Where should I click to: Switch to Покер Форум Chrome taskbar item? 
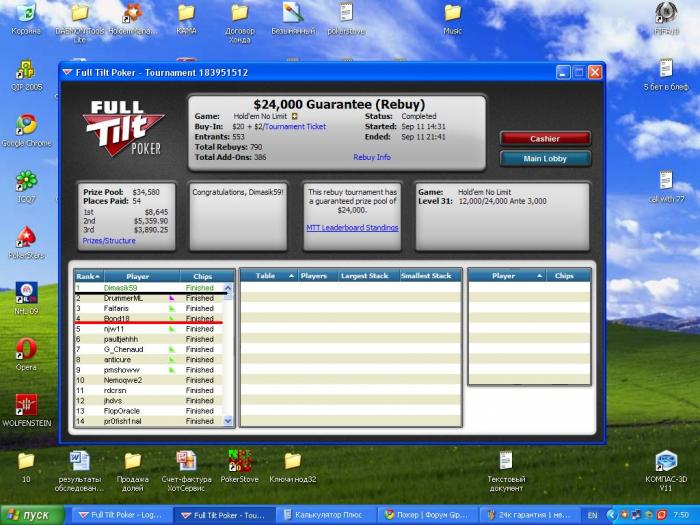pos(427,515)
